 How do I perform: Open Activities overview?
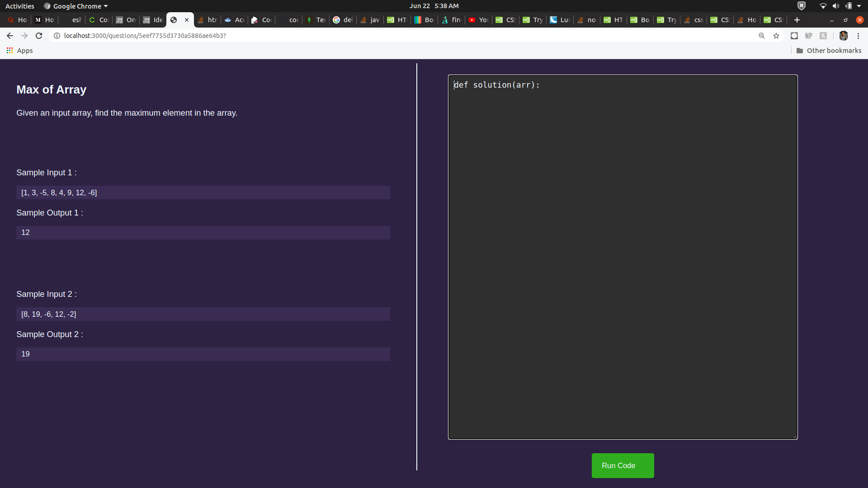19,6
